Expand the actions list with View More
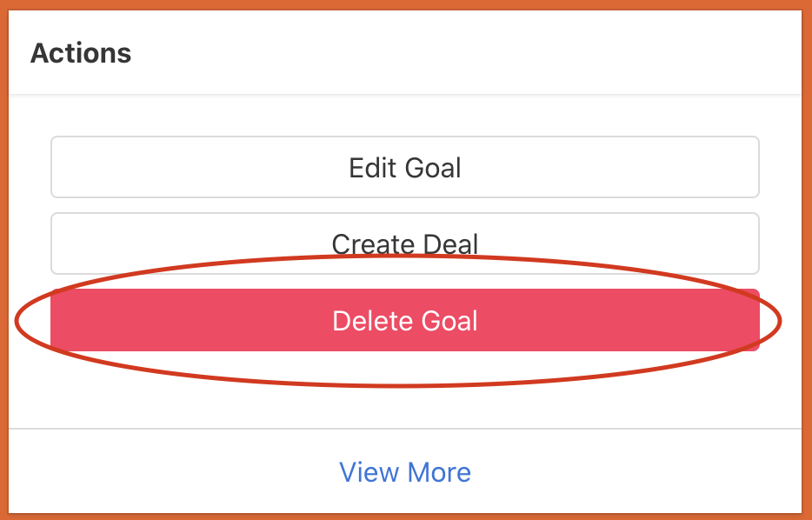Viewport: 812px width, 520px height. coord(405,472)
